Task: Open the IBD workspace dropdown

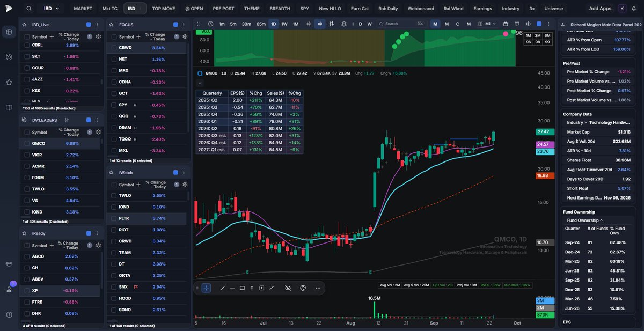Action: coord(52,9)
